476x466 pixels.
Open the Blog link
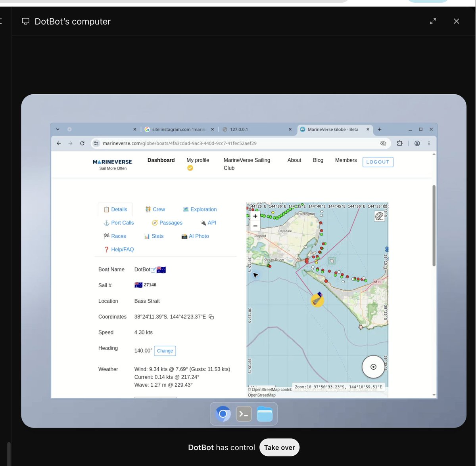point(318,160)
